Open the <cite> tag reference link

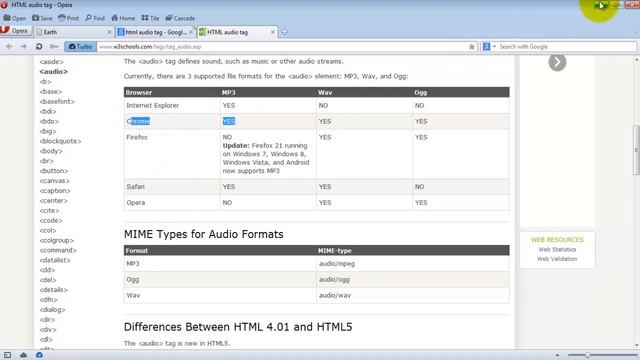(x=49, y=210)
